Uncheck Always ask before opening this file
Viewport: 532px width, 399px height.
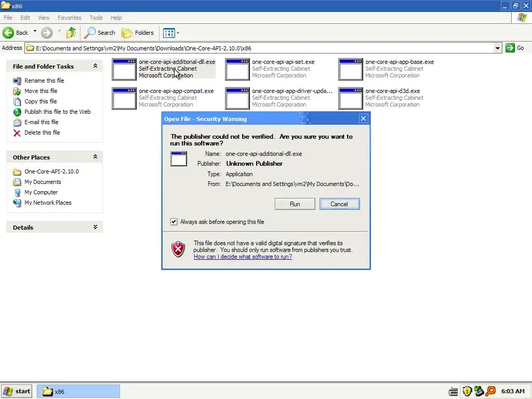click(174, 221)
